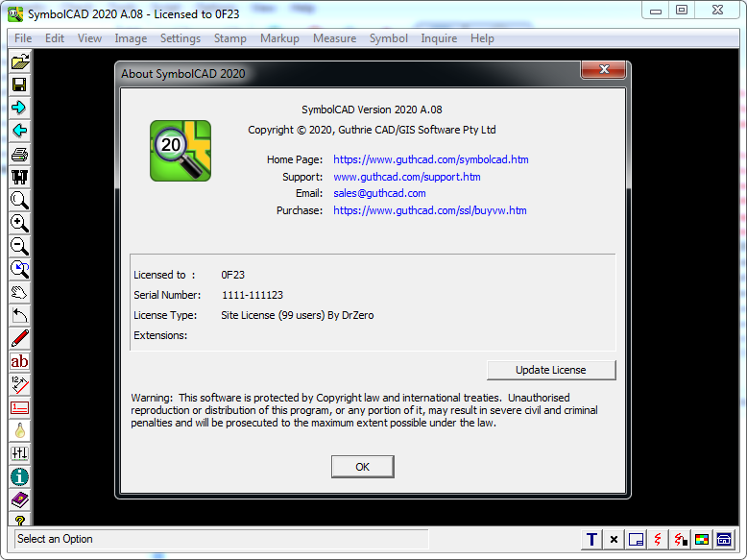Click the multicolor palette icon in status bar
Image resolution: width=747 pixels, height=560 pixels.
pos(702,540)
